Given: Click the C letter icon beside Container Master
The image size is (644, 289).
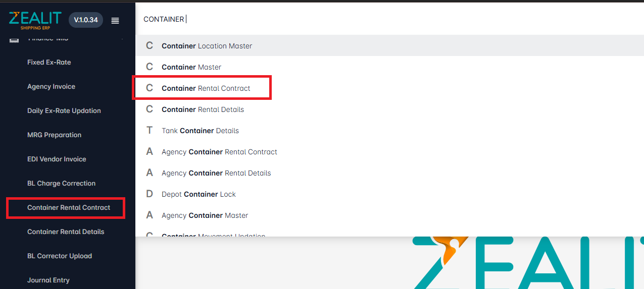Looking at the screenshot, I should (150, 67).
